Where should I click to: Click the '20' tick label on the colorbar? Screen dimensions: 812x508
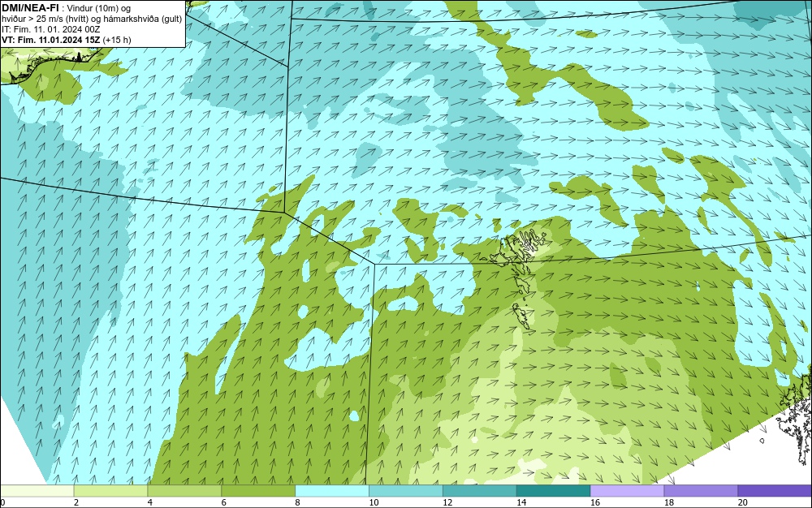pos(743,502)
